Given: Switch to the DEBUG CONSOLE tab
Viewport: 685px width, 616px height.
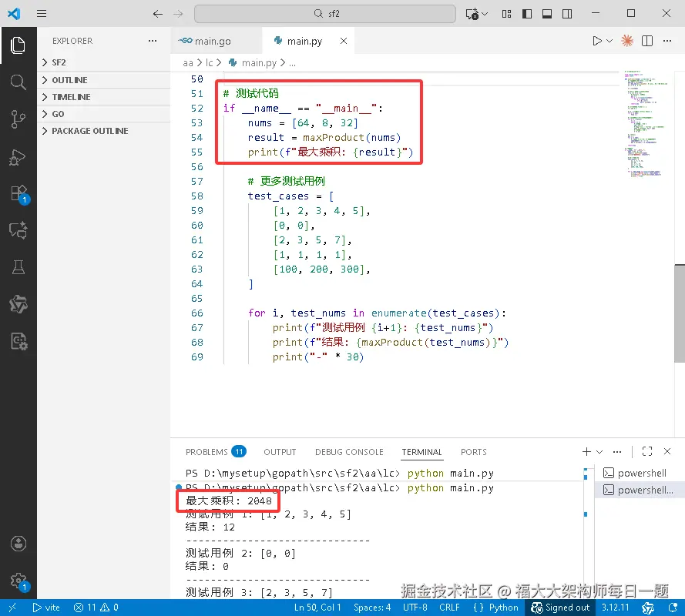Looking at the screenshot, I should click(349, 452).
